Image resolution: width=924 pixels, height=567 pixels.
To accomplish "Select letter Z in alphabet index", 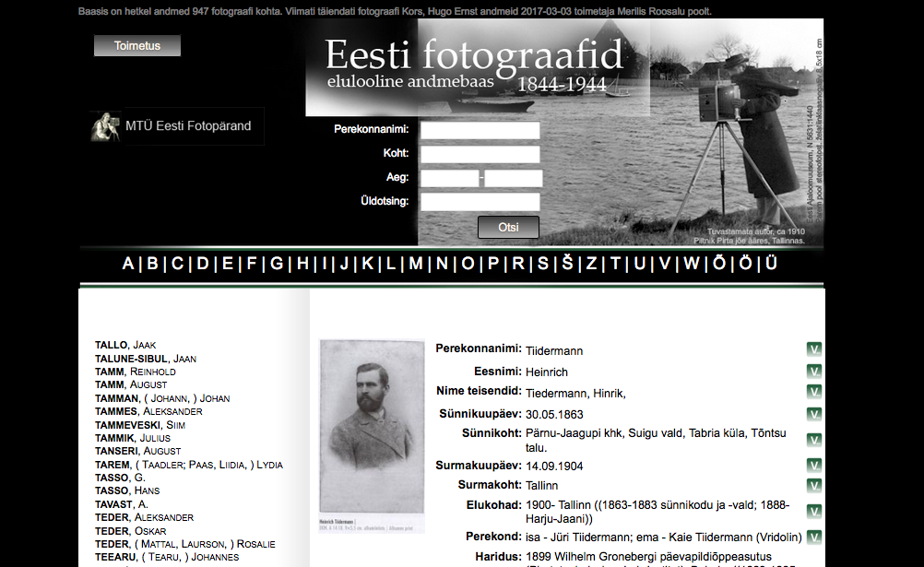I will pos(591,264).
